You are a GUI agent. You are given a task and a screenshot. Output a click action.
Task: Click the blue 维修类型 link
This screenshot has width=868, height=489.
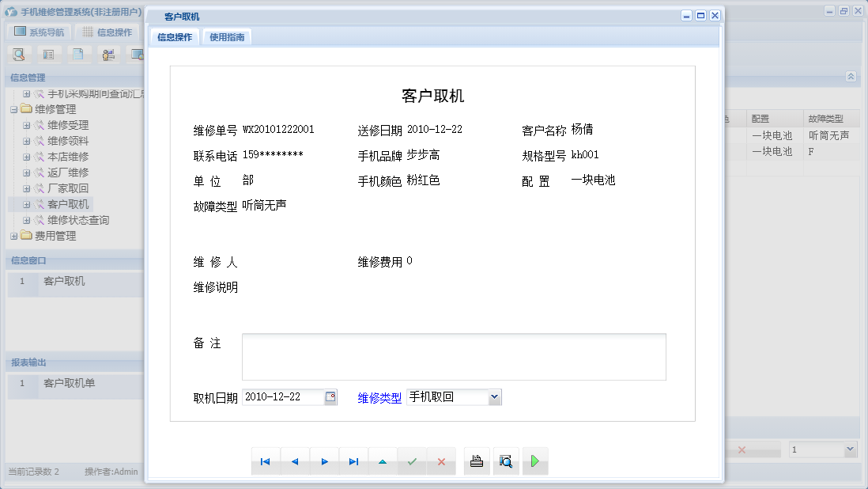(379, 396)
